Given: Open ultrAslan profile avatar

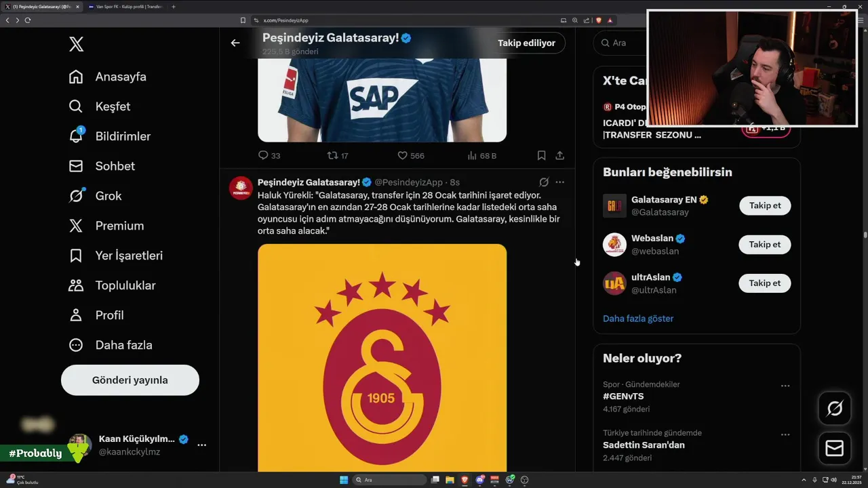Looking at the screenshot, I should 614,283.
